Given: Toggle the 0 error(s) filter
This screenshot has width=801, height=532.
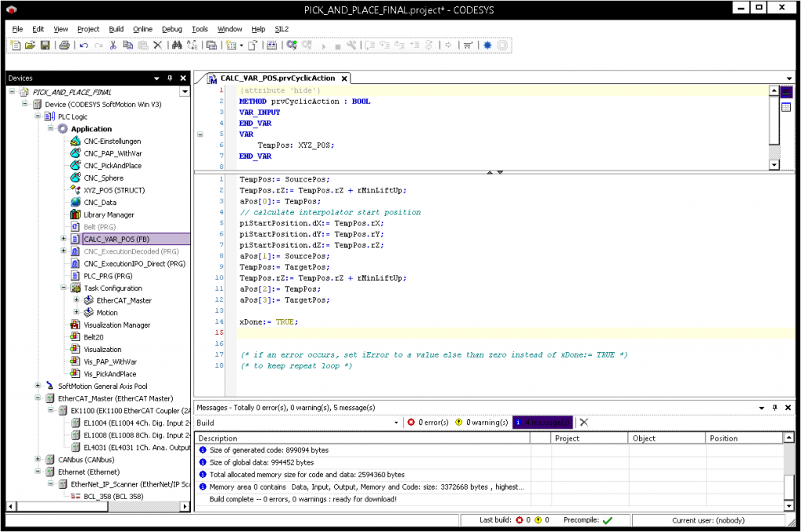Looking at the screenshot, I should tap(429, 422).
